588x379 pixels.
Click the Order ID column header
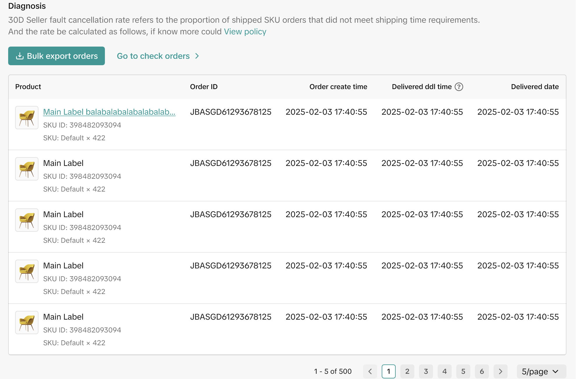pyautogui.click(x=204, y=87)
